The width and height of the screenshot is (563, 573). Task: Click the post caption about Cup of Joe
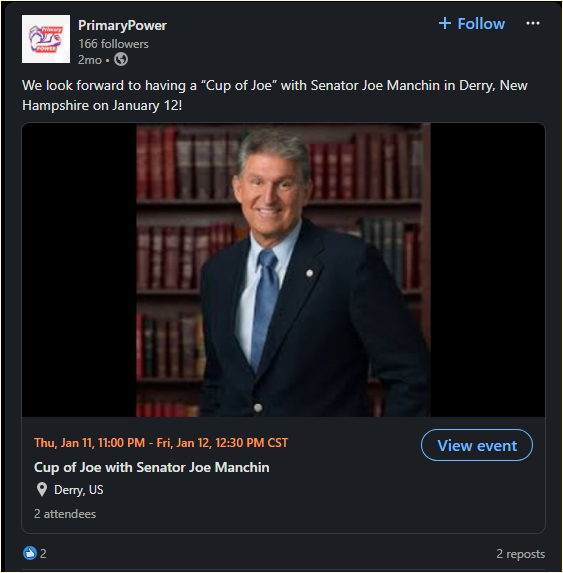(x=275, y=95)
